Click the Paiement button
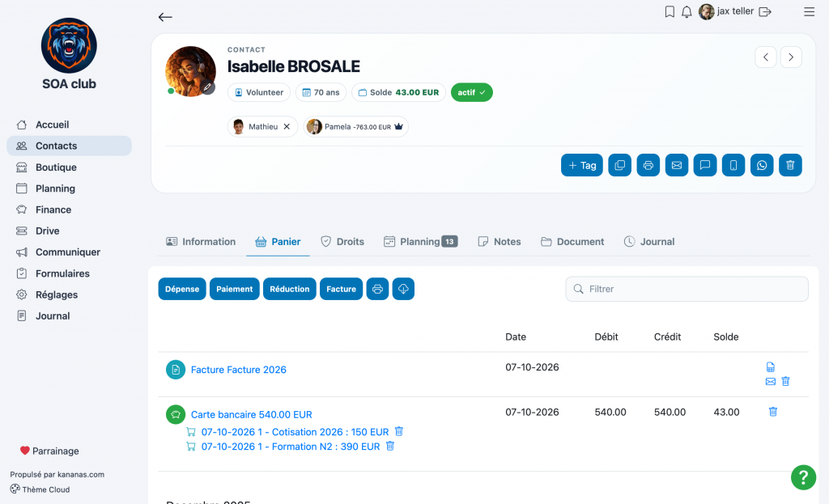 (x=234, y=289)
